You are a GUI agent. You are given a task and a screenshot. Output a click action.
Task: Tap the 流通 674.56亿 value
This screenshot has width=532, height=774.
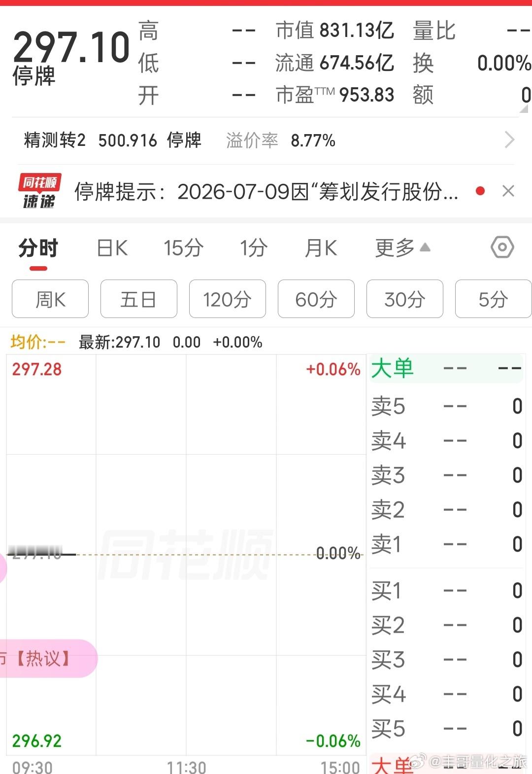coord(335,63)
